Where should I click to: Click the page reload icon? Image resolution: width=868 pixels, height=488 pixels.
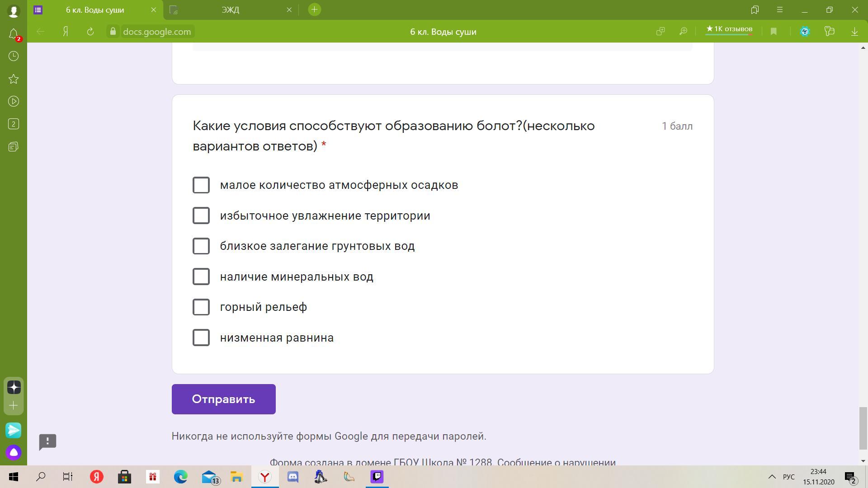click(x=90, y=32)
